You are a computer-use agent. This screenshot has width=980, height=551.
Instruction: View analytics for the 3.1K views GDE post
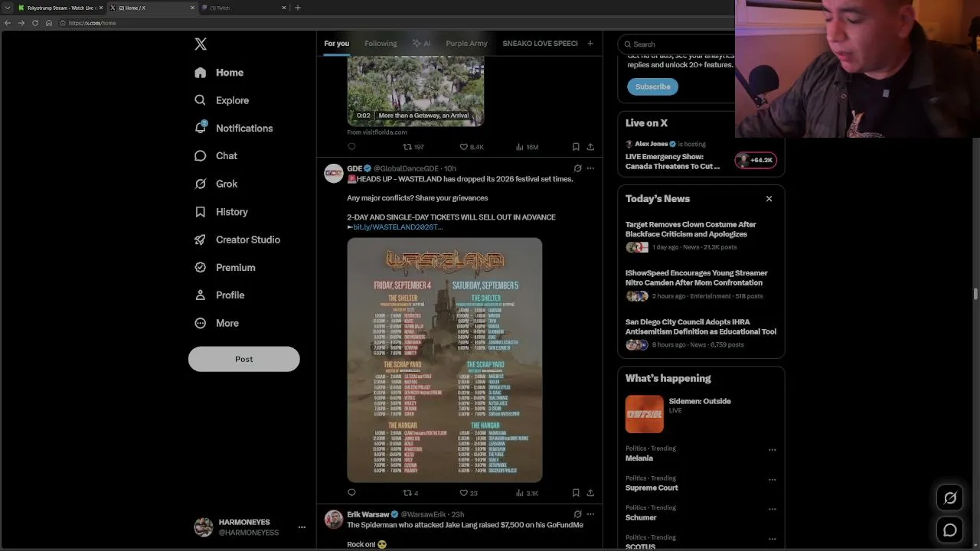click(x=527, y=493)
